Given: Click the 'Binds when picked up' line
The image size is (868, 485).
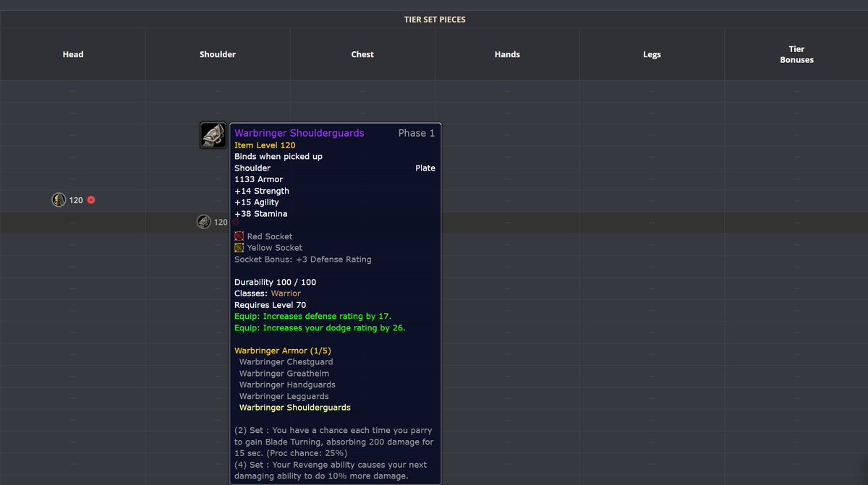Looking at the screenshot, I should 278,157.
